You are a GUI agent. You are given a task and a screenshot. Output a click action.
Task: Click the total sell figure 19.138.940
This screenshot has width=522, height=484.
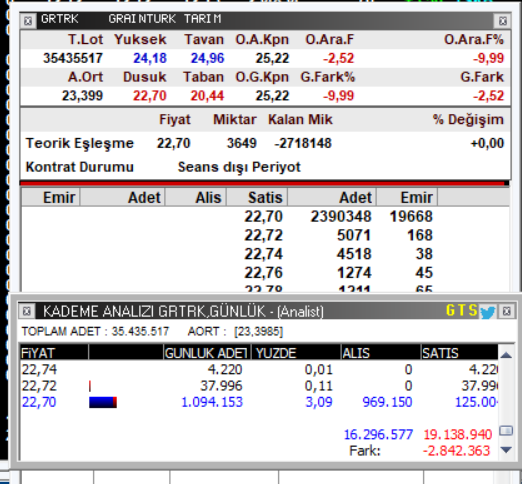point(458,435)
